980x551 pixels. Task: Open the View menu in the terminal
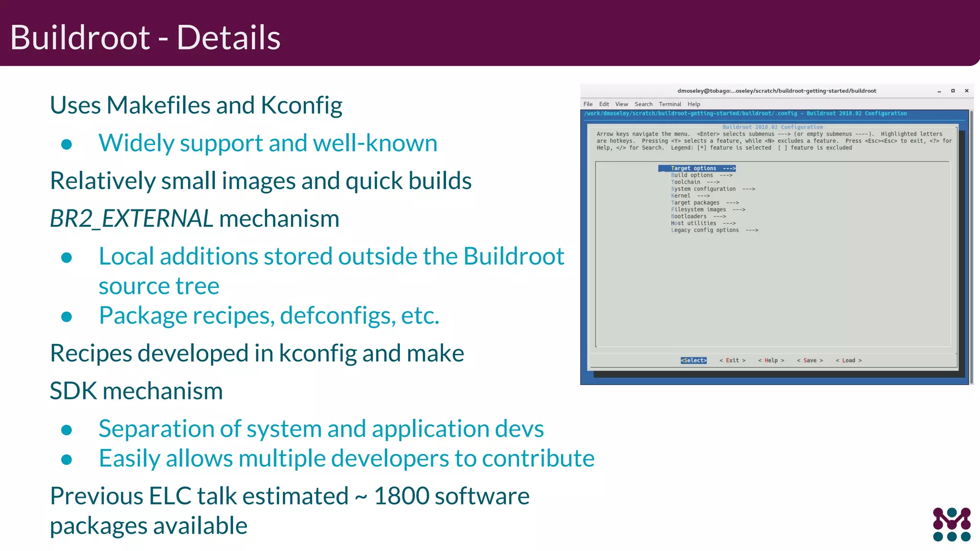622,104
